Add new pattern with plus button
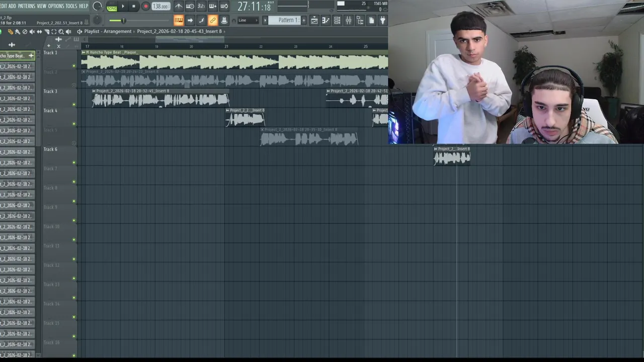This screenshot has width=644, height=362. tap(303, 20)
